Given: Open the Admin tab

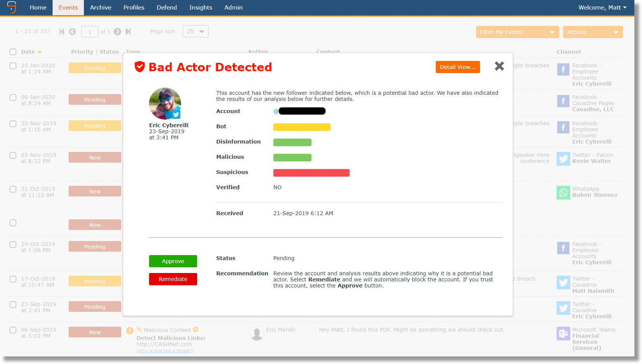Looking at the screenshot, I should pyautogui.click(x=233, y=8).
